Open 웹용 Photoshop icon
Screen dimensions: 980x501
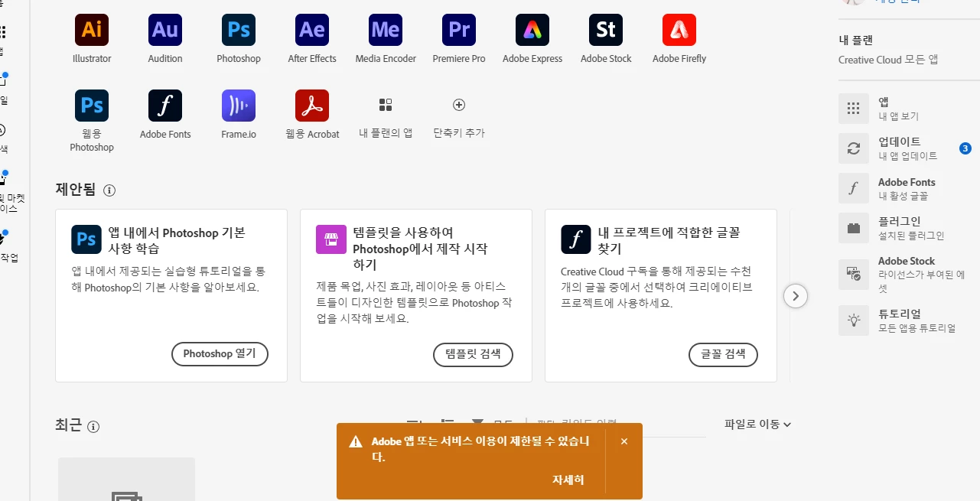tap(92, 106)
